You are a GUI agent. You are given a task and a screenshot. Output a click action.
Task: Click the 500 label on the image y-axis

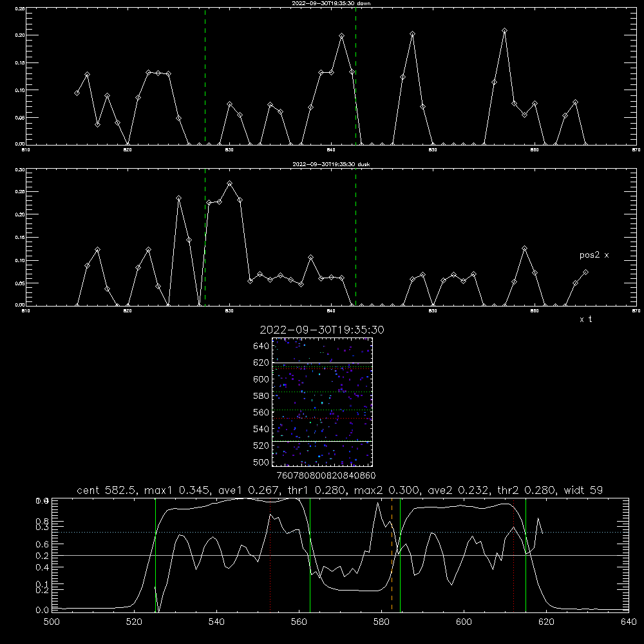(261, 462)
